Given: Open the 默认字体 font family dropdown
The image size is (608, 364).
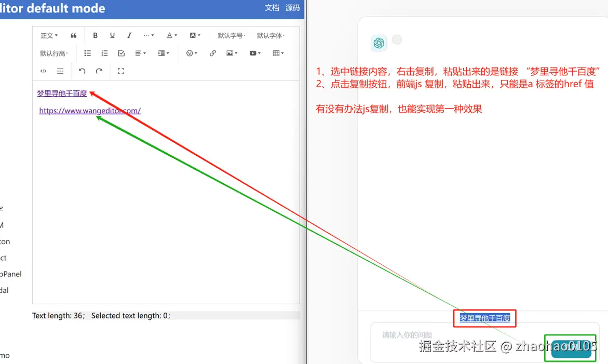Looking at the screenshot, I should point(271,35).
